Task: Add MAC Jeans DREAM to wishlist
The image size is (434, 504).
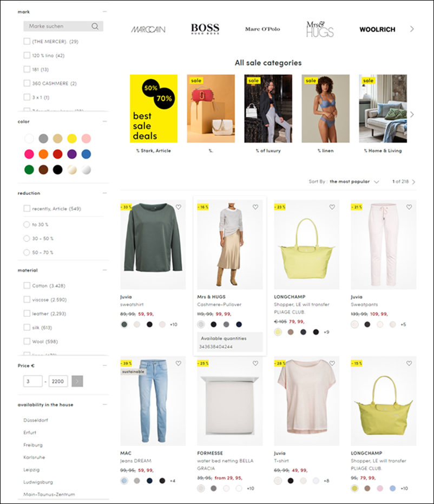Action: 178,363
